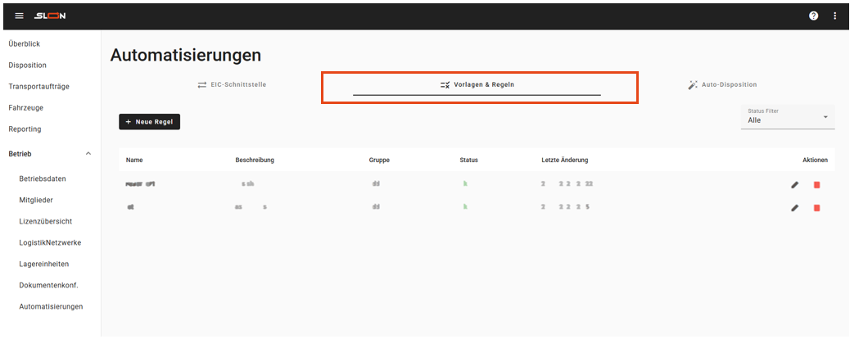Edit the first rule with pencil icon
868x348 pixels.
pos(794,185)
